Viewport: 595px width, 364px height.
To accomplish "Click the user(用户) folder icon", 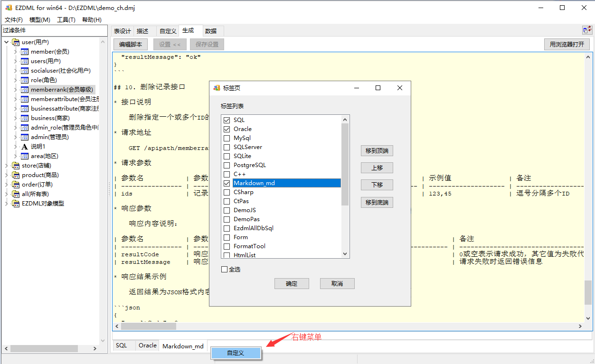I will (x=16, y=42).
